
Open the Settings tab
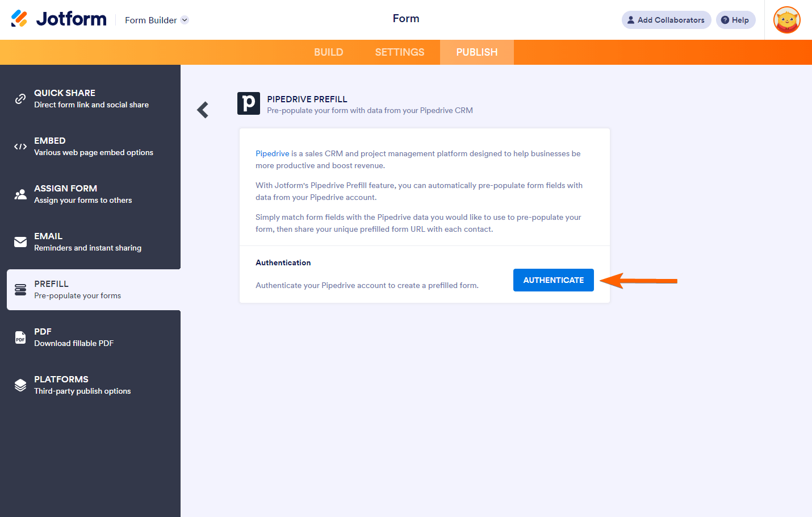point(400,52)
